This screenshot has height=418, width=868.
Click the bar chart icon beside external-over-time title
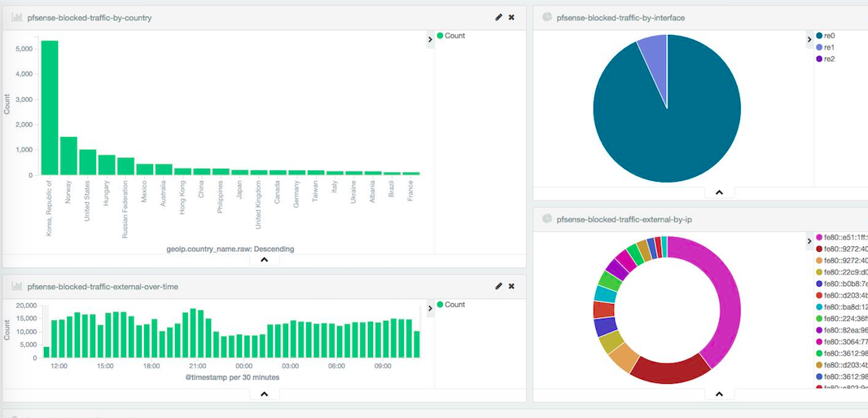pyautogui.click(x=17, y=286)
